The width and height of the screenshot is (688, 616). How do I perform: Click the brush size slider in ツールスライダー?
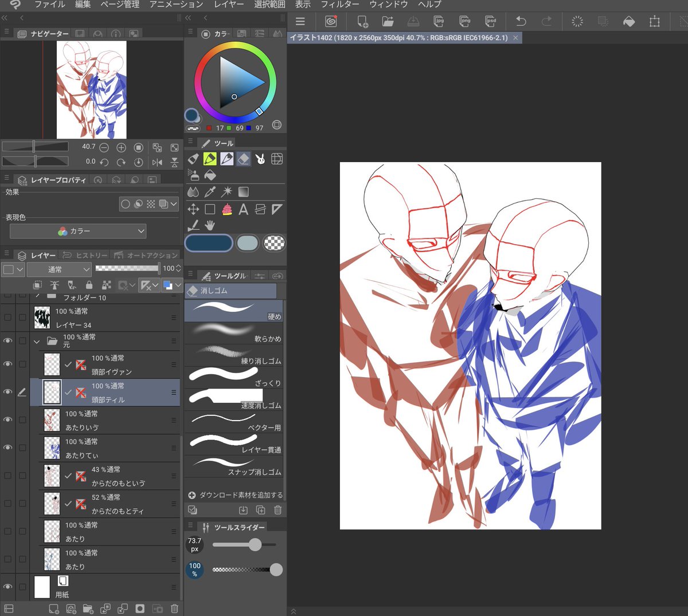click(245, 544)
